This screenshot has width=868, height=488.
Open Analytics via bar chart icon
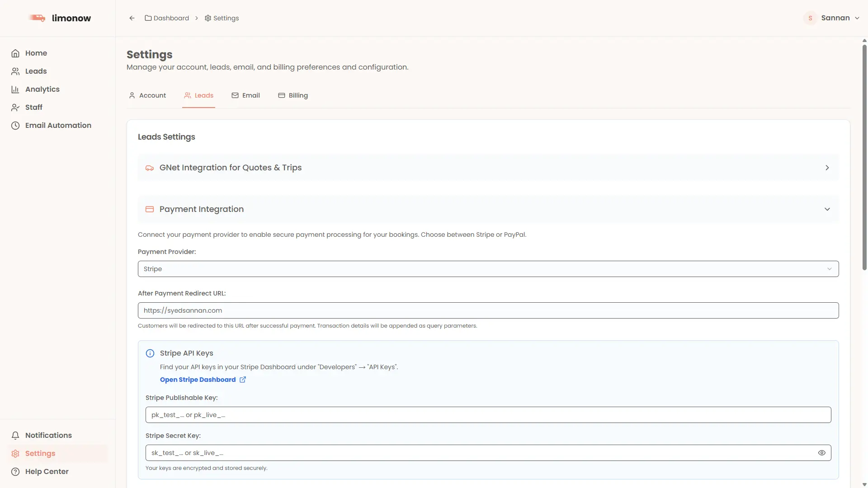pos(15,89)
